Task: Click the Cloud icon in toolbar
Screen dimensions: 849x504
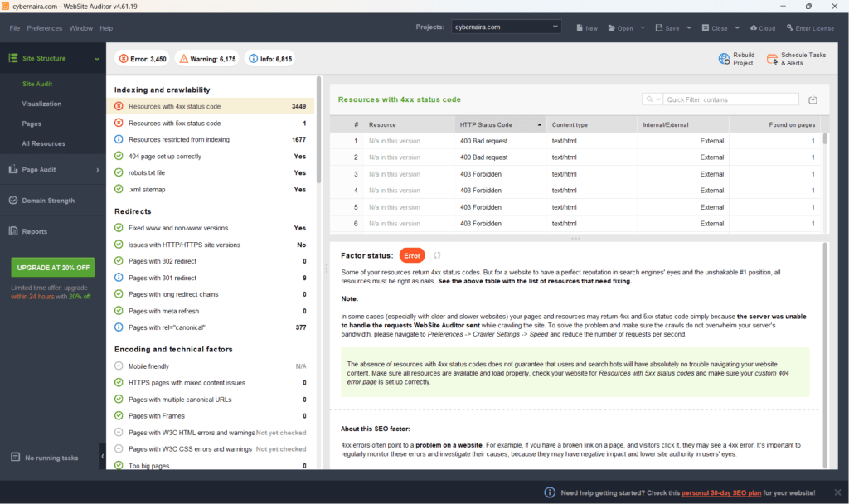Action: coord(753,27)
